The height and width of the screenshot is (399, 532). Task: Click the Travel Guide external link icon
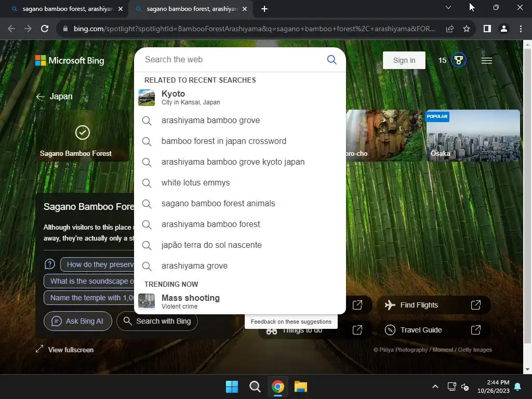point(476,329)
